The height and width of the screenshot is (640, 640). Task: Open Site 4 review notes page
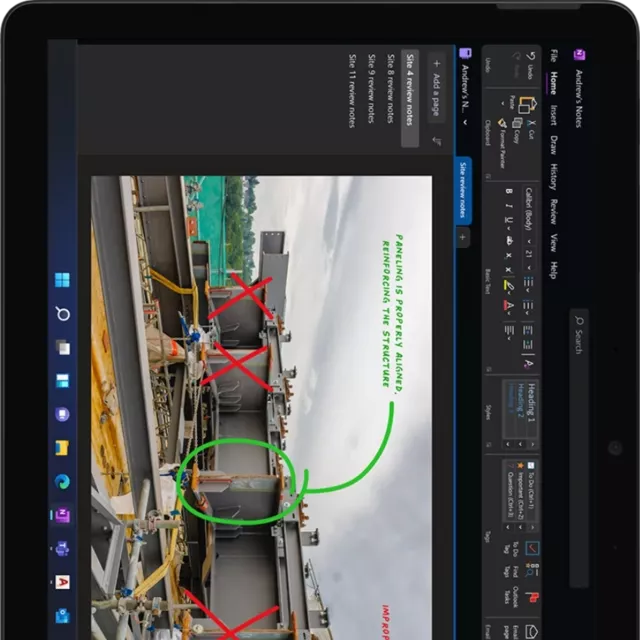tap(410, 98)
